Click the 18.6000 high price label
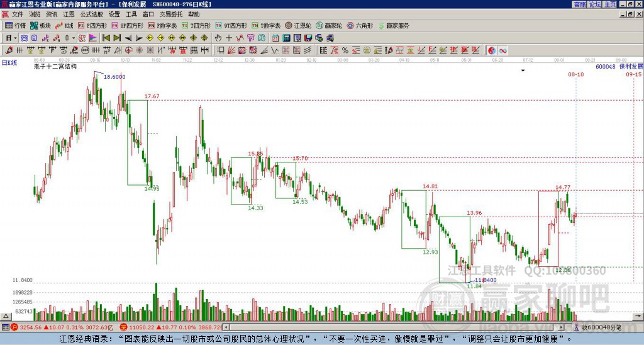The width and height of the screenshot is (644, 345). click(114, 76)
